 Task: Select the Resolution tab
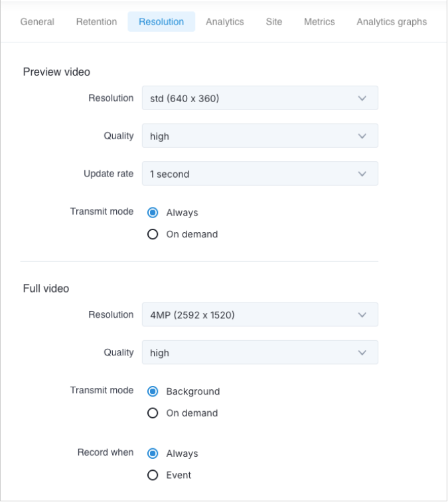161,22
